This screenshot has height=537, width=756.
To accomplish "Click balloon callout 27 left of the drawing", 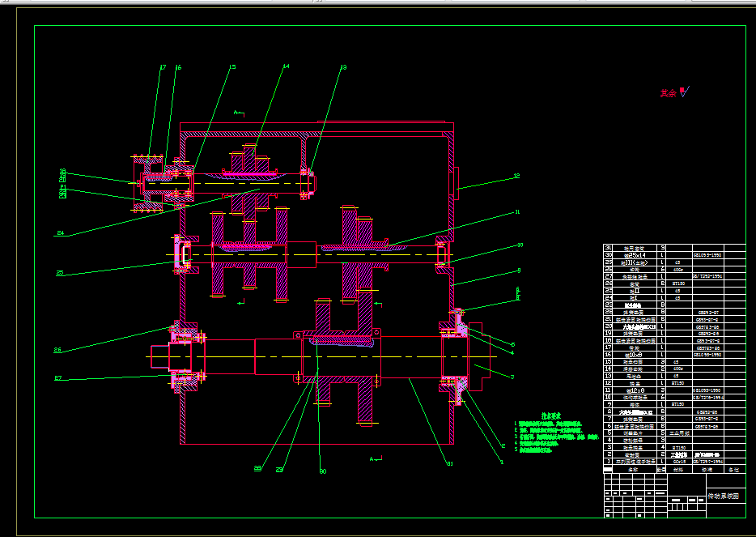I will tap(57, 379).
